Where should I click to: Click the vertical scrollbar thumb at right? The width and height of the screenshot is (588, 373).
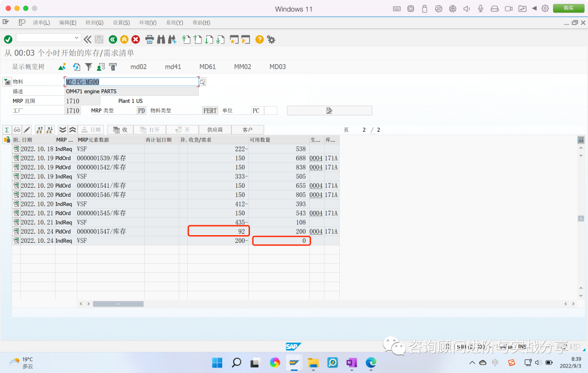[x=581, y=218]
